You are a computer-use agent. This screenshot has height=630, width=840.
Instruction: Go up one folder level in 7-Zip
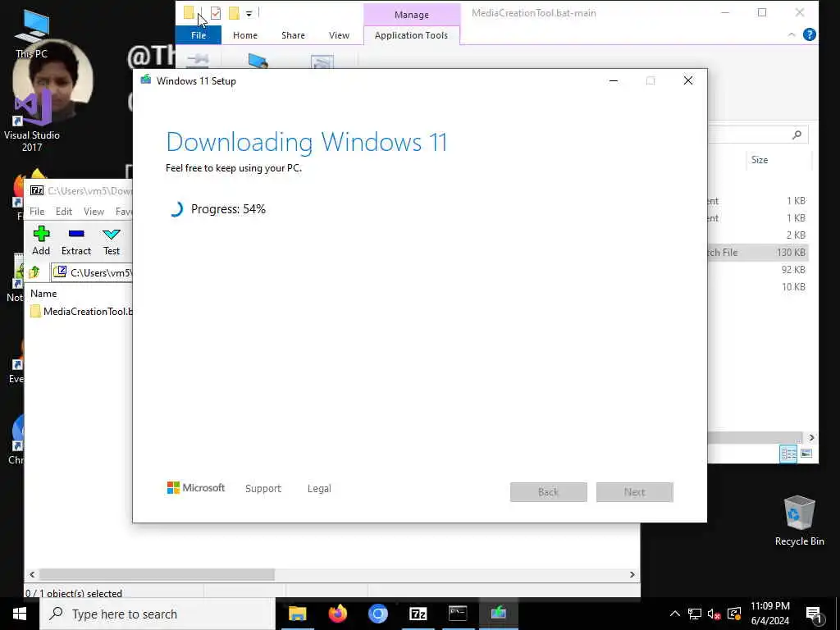[34, 272]
